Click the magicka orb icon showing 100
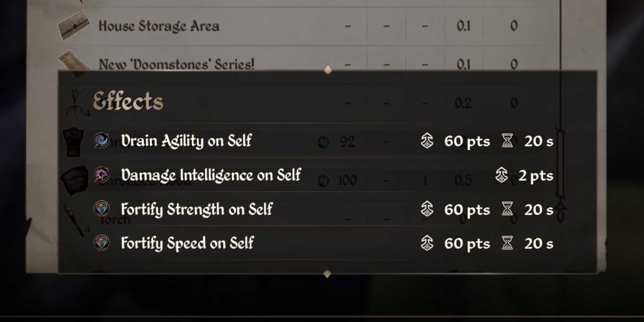Image resolution: width=644 pixels, height=322 pixels. 324,180
